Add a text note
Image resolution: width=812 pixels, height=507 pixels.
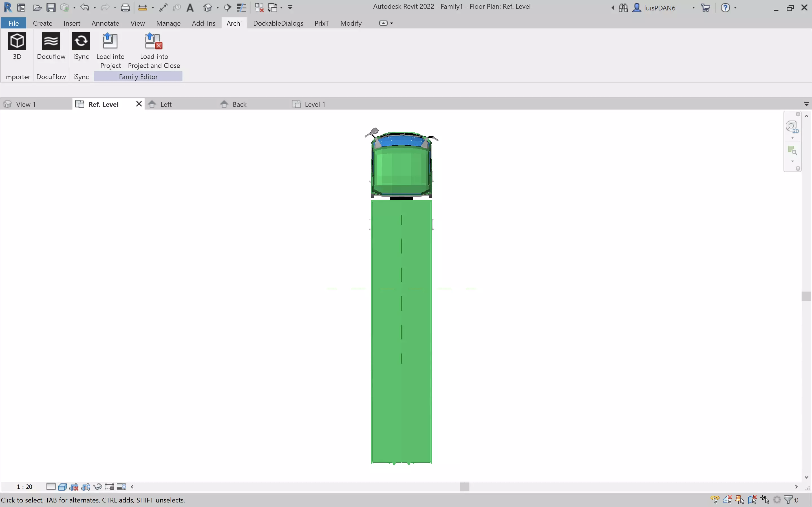(x=190, y=7)
